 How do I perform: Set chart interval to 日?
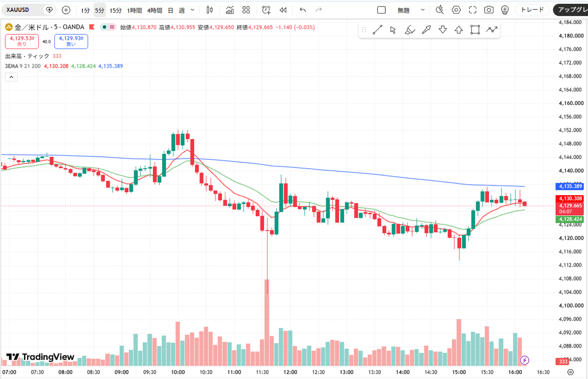170,10
